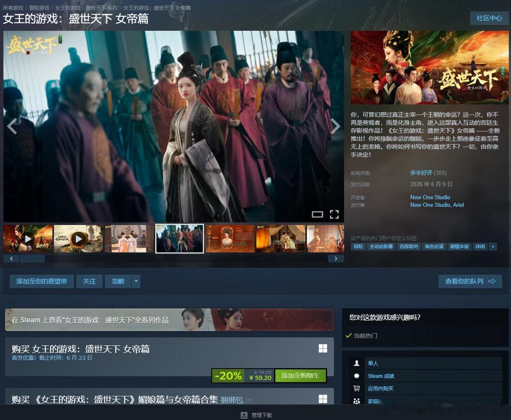Go to 所有游戏 breadcrumb
The image size is (511, 420).
pos(13,8)
